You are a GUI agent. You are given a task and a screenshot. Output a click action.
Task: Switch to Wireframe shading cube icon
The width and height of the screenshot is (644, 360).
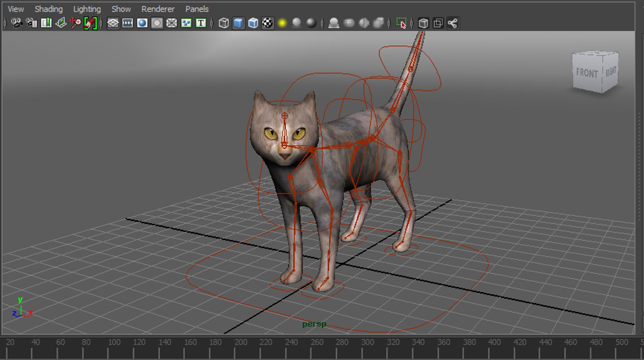tap(224, 23)
